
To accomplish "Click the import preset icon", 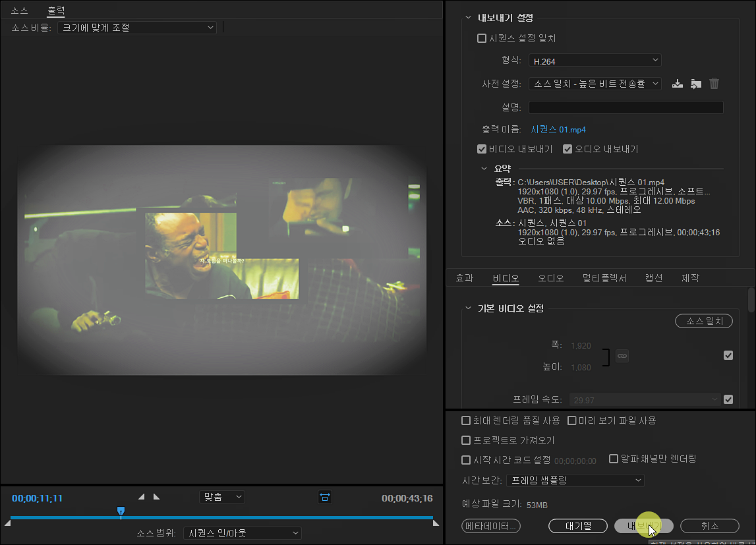I will pos(696,84).
